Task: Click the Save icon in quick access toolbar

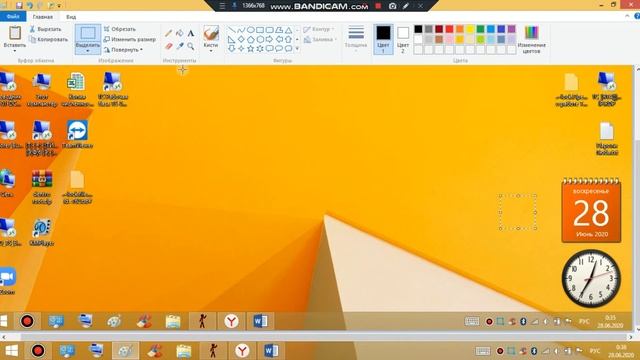Action: (19, 5)
